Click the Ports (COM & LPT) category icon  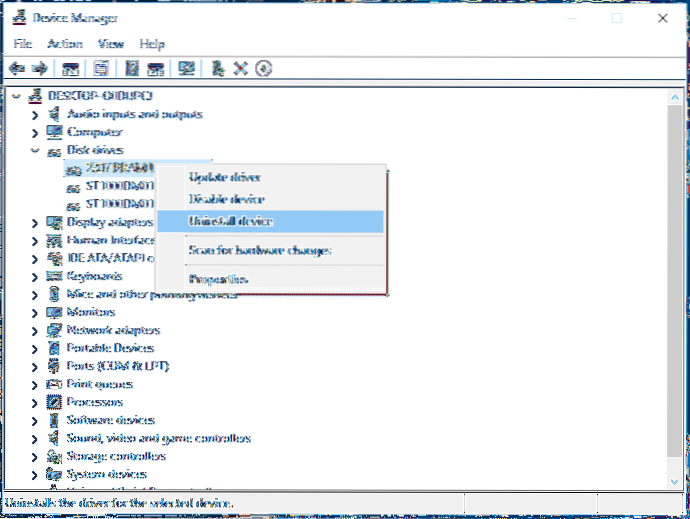(x=53, y=366)
